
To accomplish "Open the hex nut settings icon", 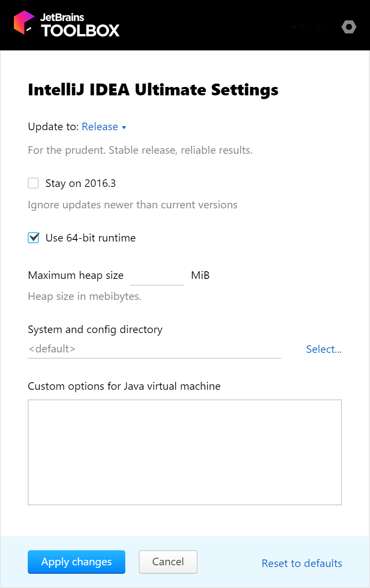I will coord(349,27).
